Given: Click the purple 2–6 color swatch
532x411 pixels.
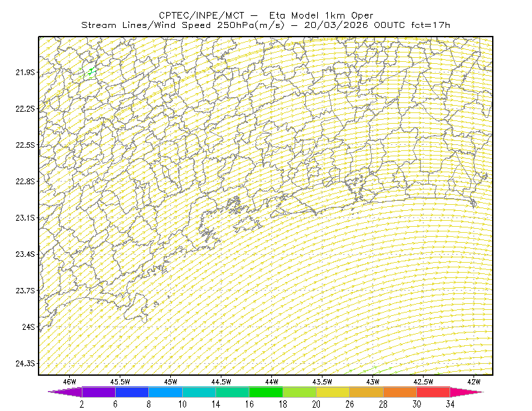Looking at the screenshot, I should pos(98,392).
